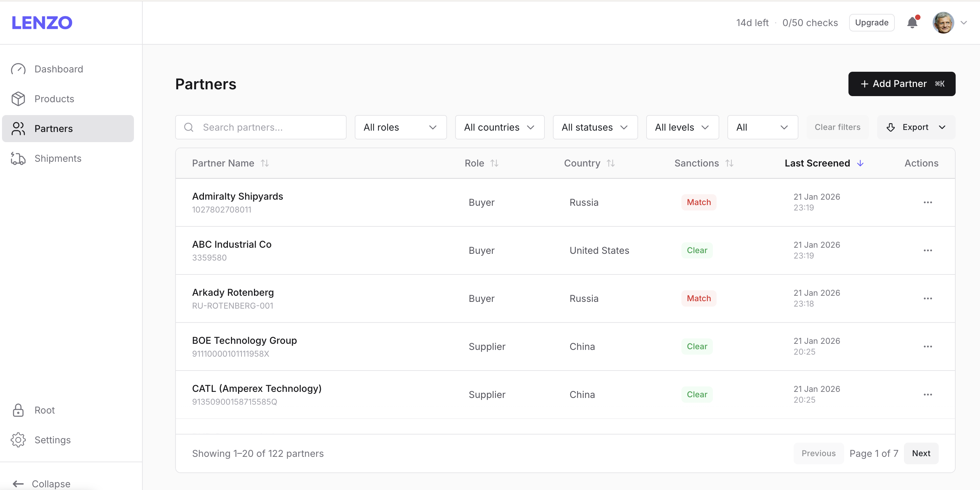
Task: Open the All roles dropdown
Action: click(x=400, y=127)
